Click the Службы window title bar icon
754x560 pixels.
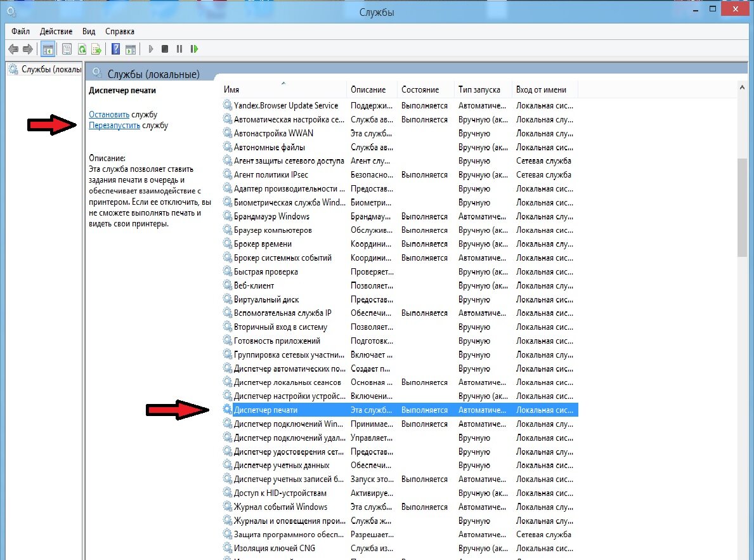click(x=11, y=11)
